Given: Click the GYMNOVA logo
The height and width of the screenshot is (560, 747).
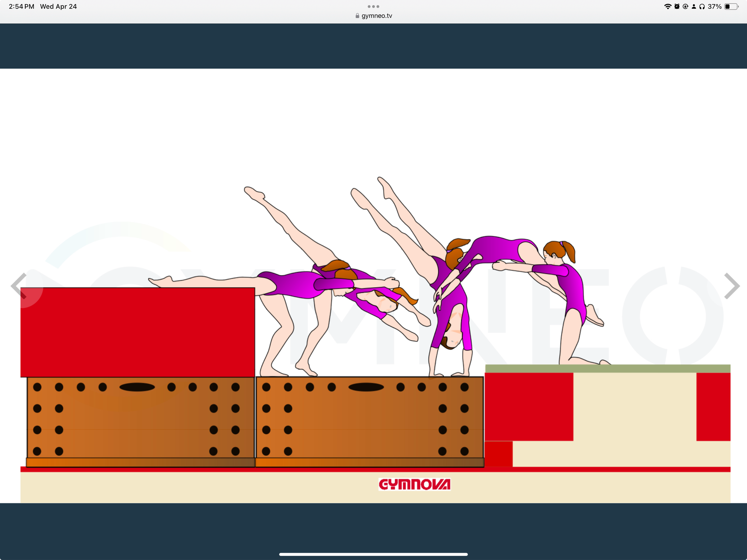Looking at the screenshot, I should pos(414,484).
